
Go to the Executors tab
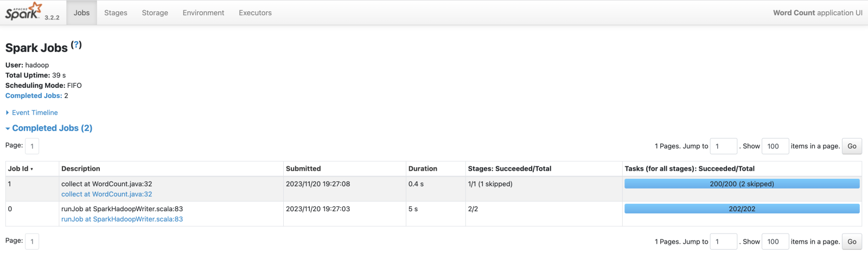click(255, 13)
